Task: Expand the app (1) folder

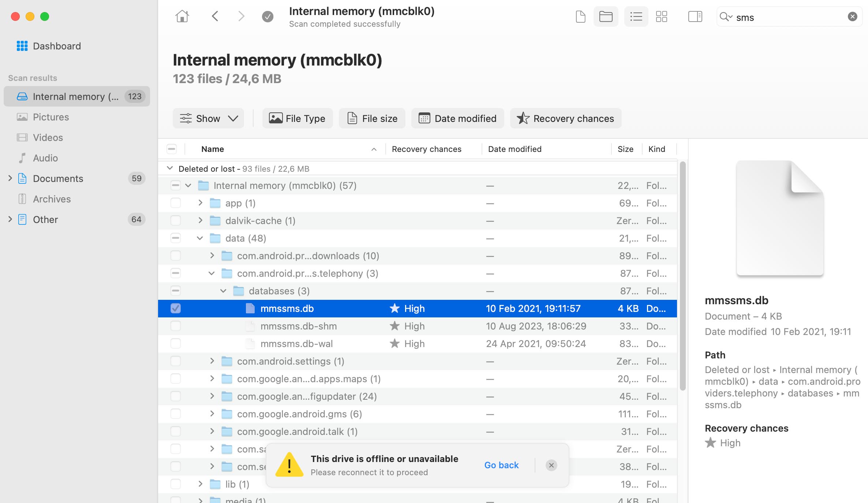Action: 201,202
